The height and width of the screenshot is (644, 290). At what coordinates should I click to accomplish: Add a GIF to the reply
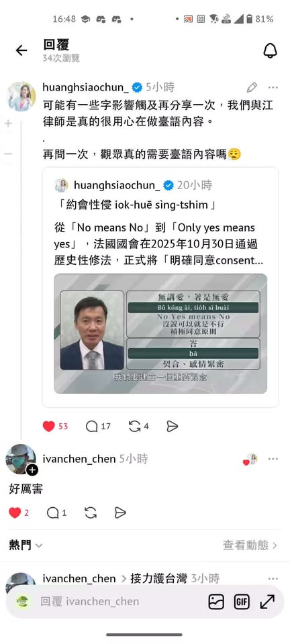tap(242, 602)
